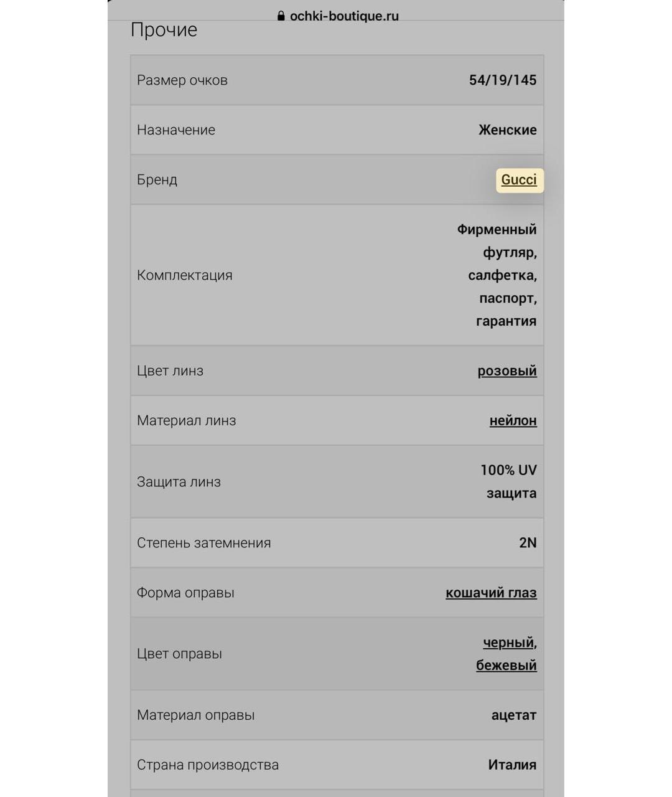Open the нейлон lens material link

click(513, 420)
